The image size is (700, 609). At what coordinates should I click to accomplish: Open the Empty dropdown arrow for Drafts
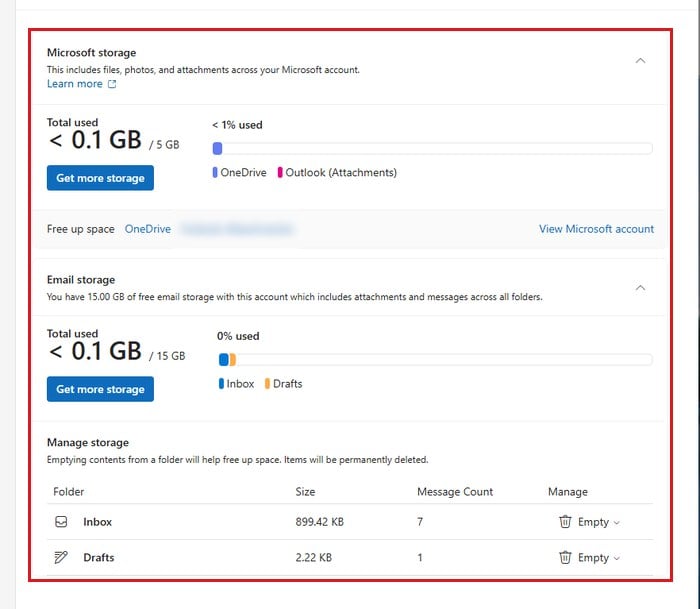point(617,558)
